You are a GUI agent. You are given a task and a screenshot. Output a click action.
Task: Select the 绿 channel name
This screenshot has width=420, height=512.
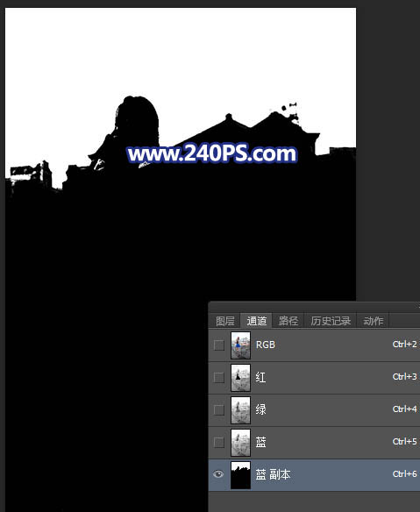(x=260, y=409)
